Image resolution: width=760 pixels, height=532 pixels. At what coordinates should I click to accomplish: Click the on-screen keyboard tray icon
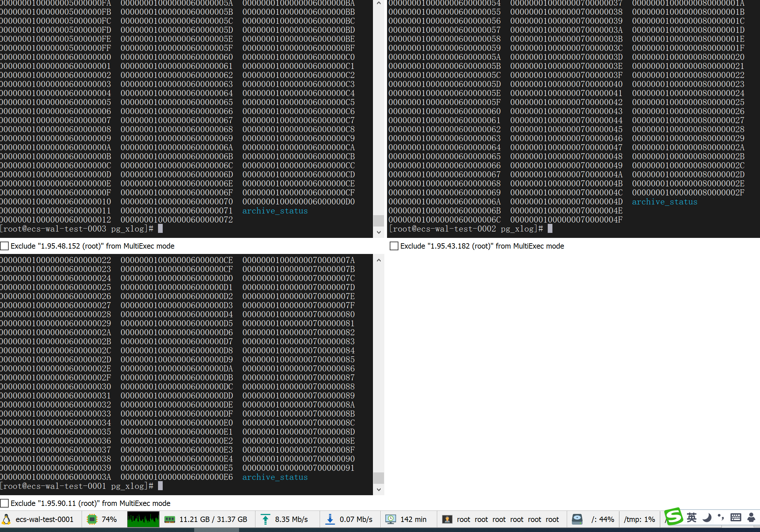pyautogui.click(x=736, y=517)
